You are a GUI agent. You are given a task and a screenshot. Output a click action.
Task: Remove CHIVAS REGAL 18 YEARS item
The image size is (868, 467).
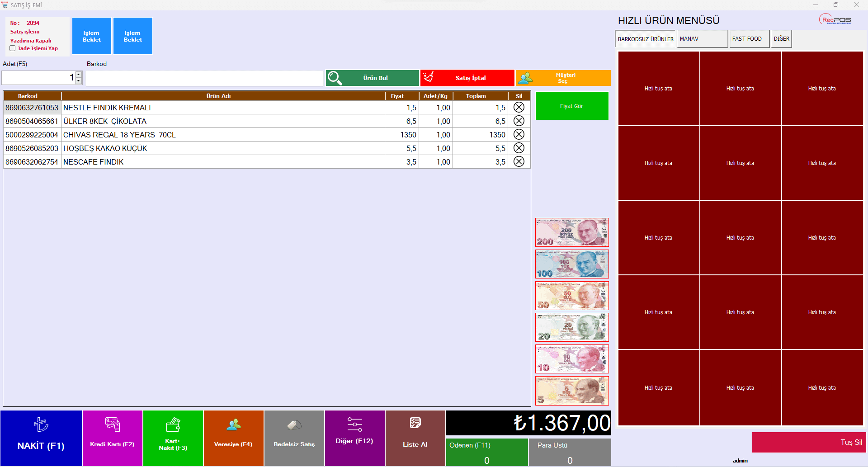coord(519,135)
